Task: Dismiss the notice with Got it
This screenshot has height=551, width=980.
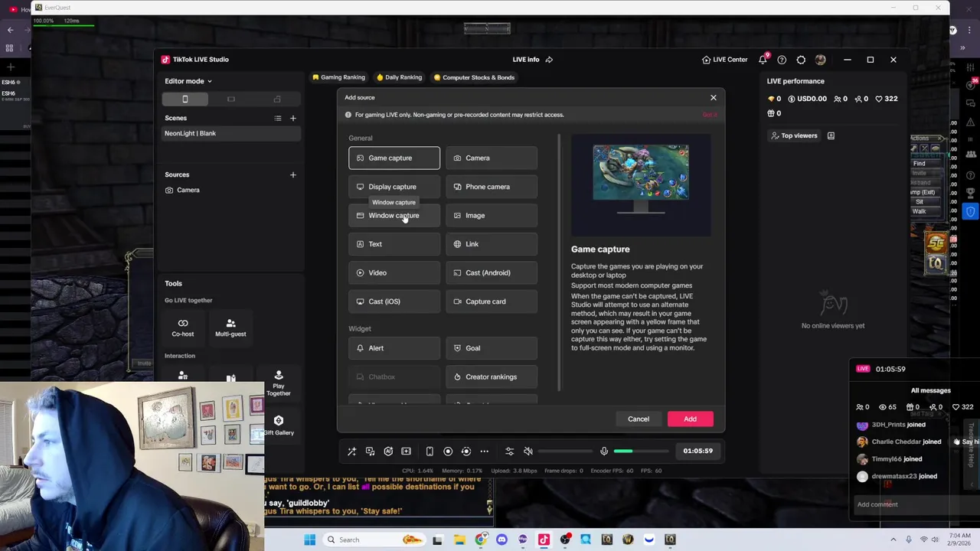Action: coord(710,115)
